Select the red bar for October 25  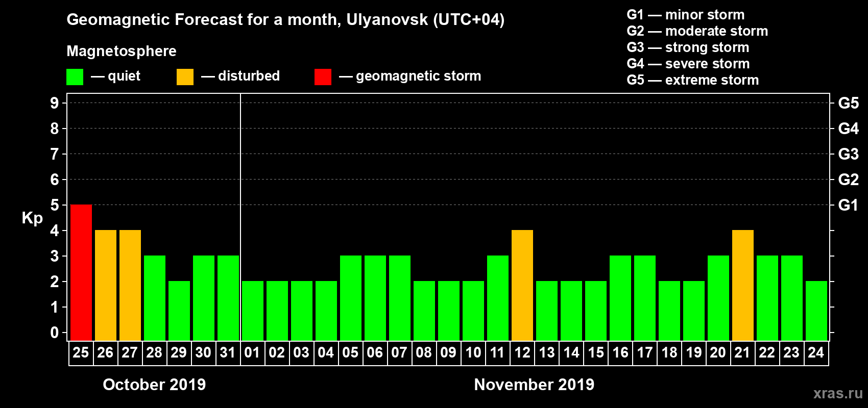81,272
